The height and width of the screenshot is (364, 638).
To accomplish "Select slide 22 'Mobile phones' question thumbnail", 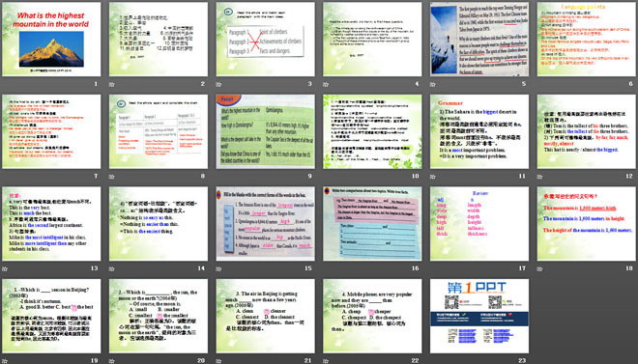I will [x=372, y=316].
